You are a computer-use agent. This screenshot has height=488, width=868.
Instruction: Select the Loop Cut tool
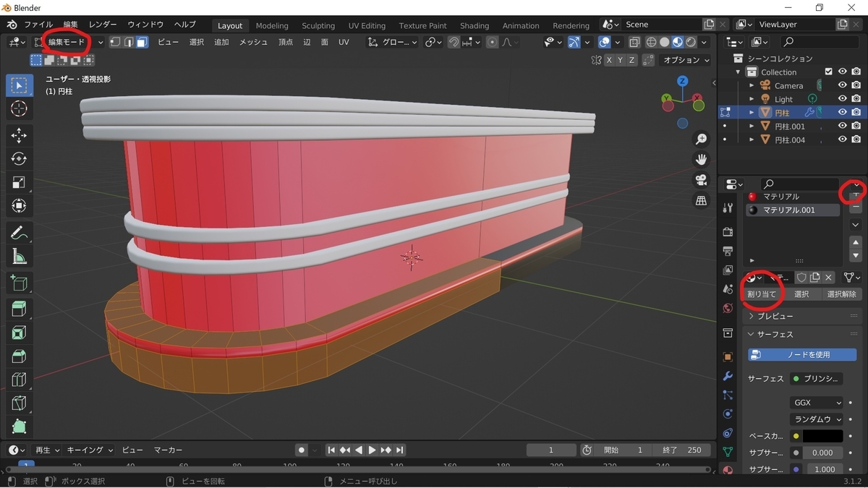tap(19, 379)
